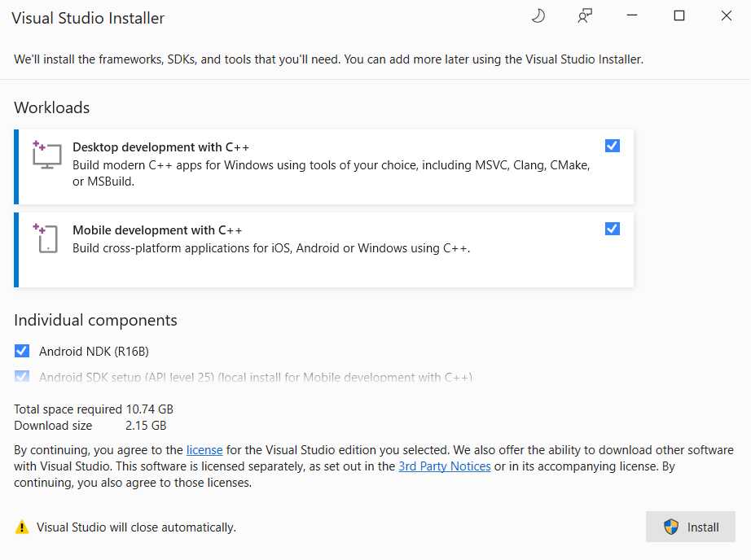
Task: Click the Desktop development with C++ monitor icon
Action: click(46, 155)
